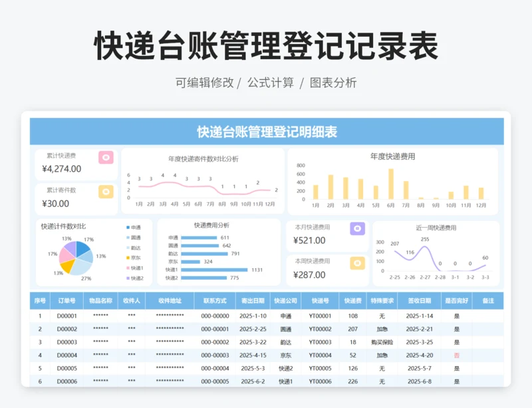This screenshot has width=532, height=408.
Task: Click the send date 2025-1-10
Action: pyautogui.click(x=253, y=316)
